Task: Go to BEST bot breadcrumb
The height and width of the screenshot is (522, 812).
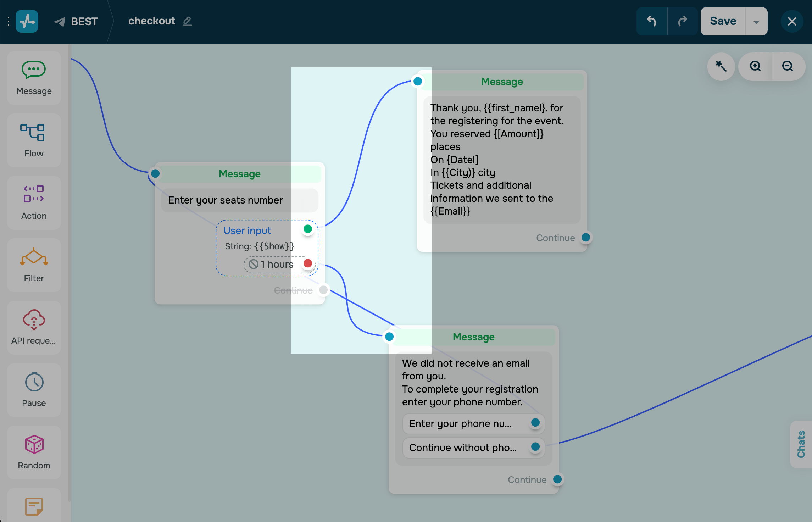Action: (84, 22)
